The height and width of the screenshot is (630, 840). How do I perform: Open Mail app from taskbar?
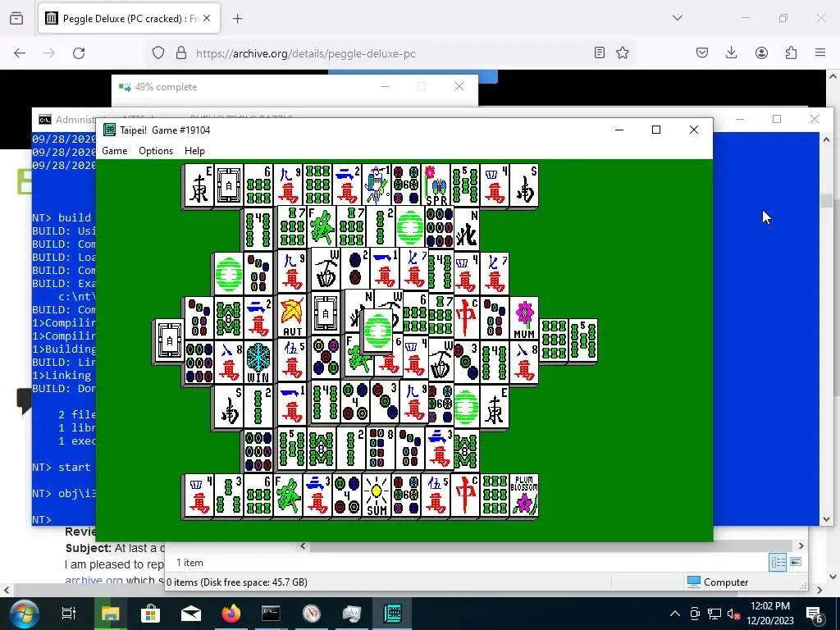click(190, 614)
